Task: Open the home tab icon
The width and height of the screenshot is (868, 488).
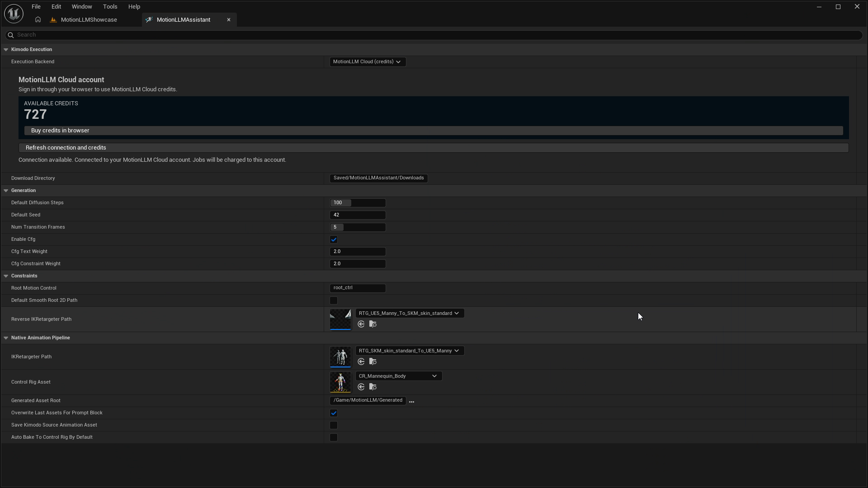Action: tap(38, 20)
